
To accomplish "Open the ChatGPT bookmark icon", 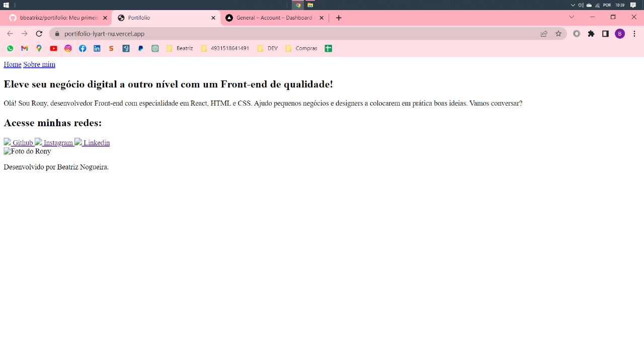I will [x=155, y=48].
